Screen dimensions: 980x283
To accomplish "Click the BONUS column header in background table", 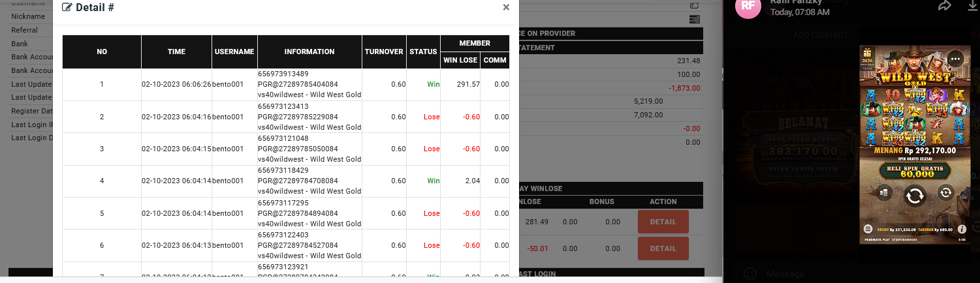I will click(x=601, y=201).
